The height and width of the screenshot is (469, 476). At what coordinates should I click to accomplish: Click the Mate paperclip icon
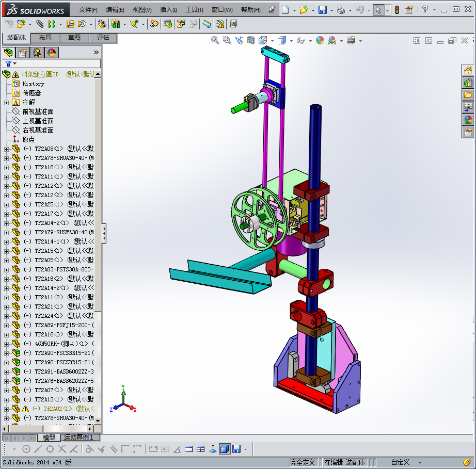[40, 24]
